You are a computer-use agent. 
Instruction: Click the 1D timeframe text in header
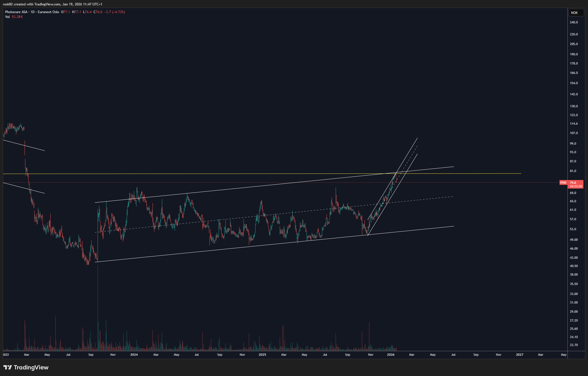33,12
